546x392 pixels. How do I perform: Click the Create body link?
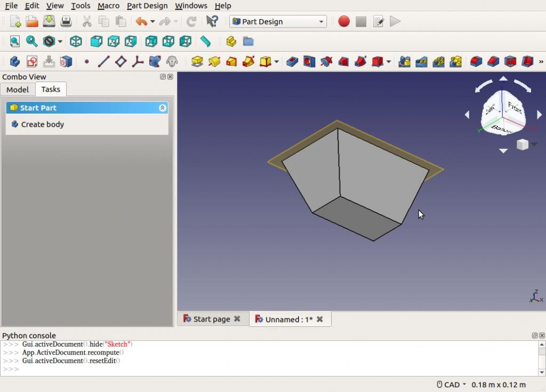click(42, 124)
